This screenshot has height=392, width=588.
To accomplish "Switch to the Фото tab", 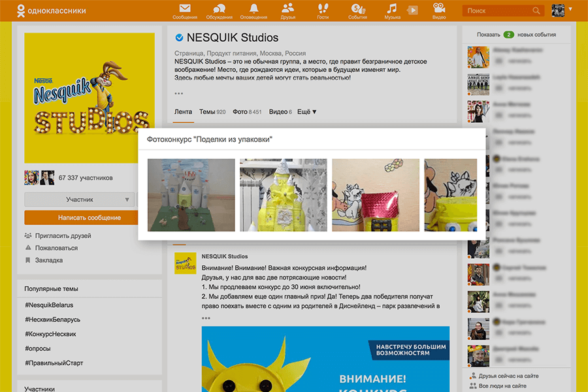I will pyautogui.click(x=246, y=112).
